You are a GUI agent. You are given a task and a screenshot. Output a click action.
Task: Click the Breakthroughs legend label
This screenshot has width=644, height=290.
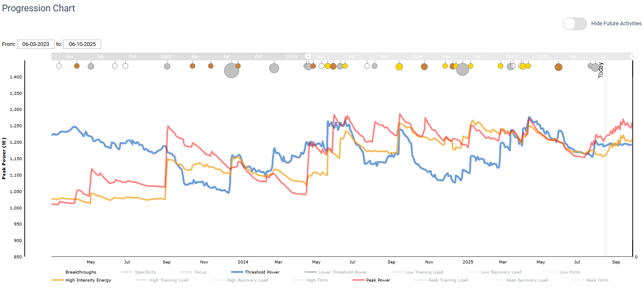80,272
